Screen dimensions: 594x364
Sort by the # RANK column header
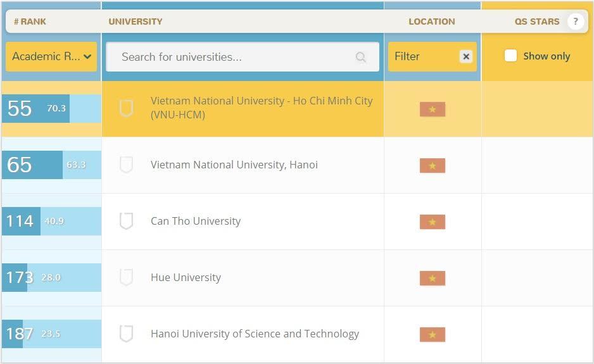(x=30, y=22)
